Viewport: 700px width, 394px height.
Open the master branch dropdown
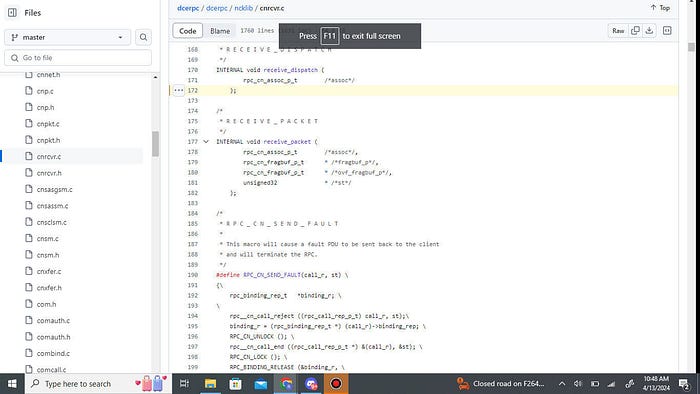coord(67,37)
